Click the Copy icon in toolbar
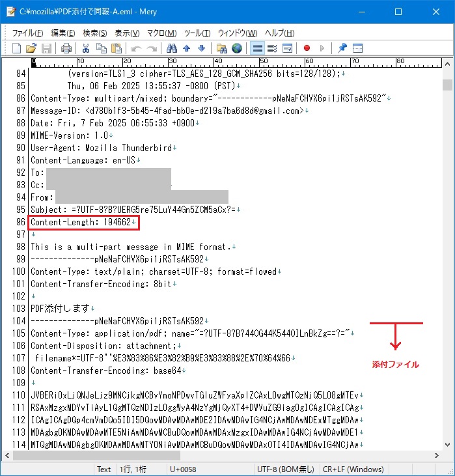455x476 pixels. (101, 48)
